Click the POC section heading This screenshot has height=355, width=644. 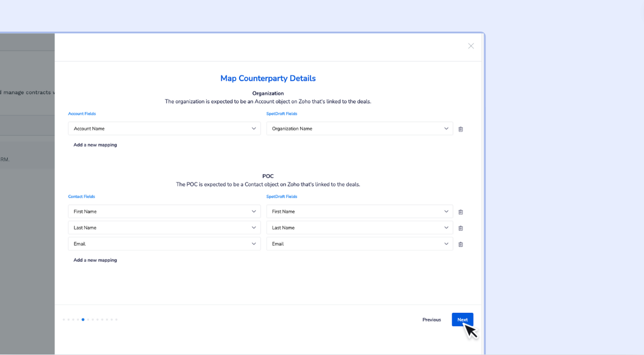point(268,176)
